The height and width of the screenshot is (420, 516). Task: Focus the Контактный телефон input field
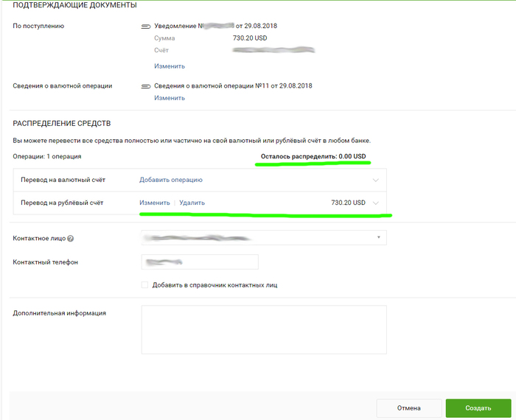pyautogui.click(x=199, y=262)
